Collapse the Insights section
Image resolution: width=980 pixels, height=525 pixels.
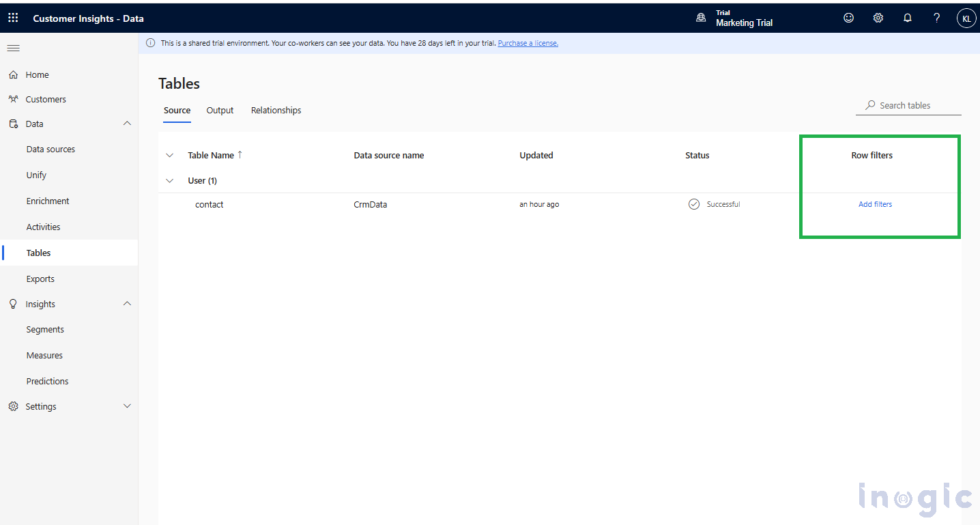[127, 303]
